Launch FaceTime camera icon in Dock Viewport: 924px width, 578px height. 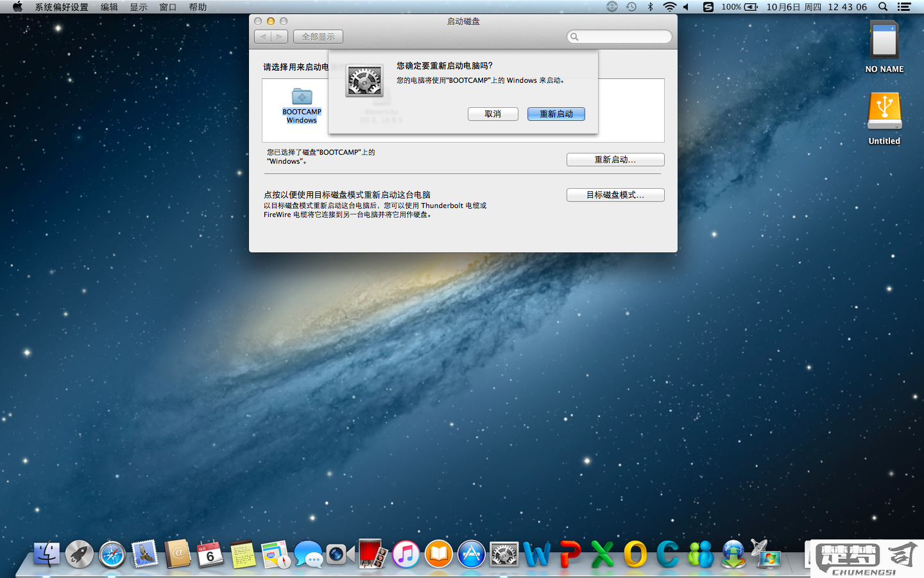point(341,554)
